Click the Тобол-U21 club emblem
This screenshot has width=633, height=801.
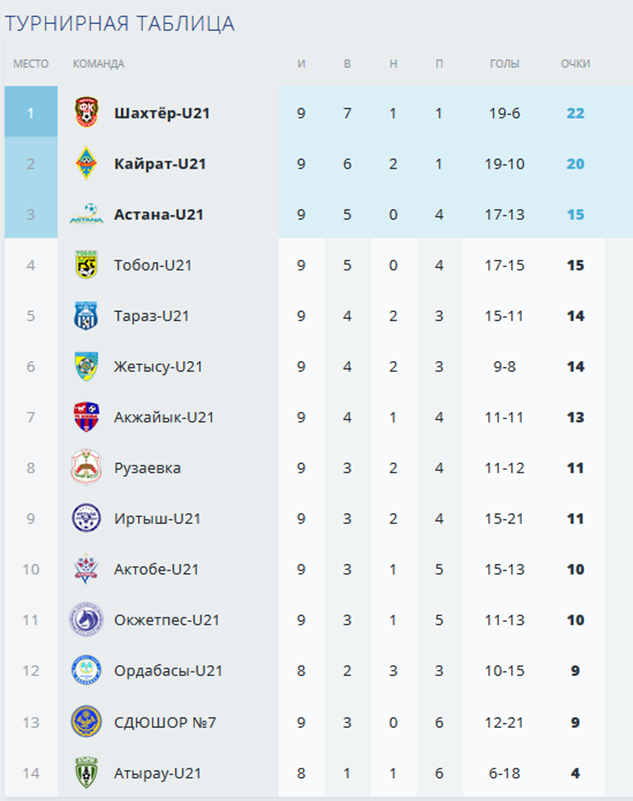(x=86, y=264)
